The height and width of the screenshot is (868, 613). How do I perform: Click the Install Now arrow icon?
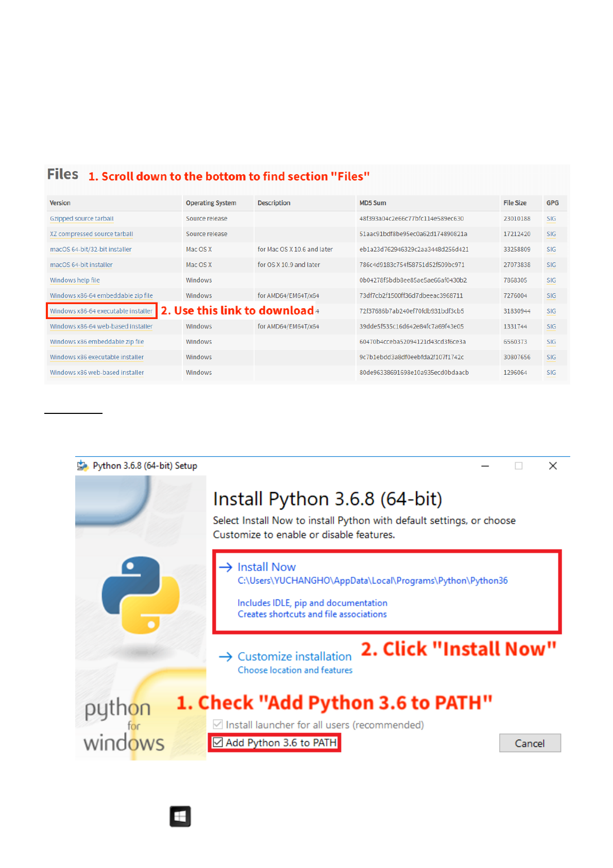[226, 567]
